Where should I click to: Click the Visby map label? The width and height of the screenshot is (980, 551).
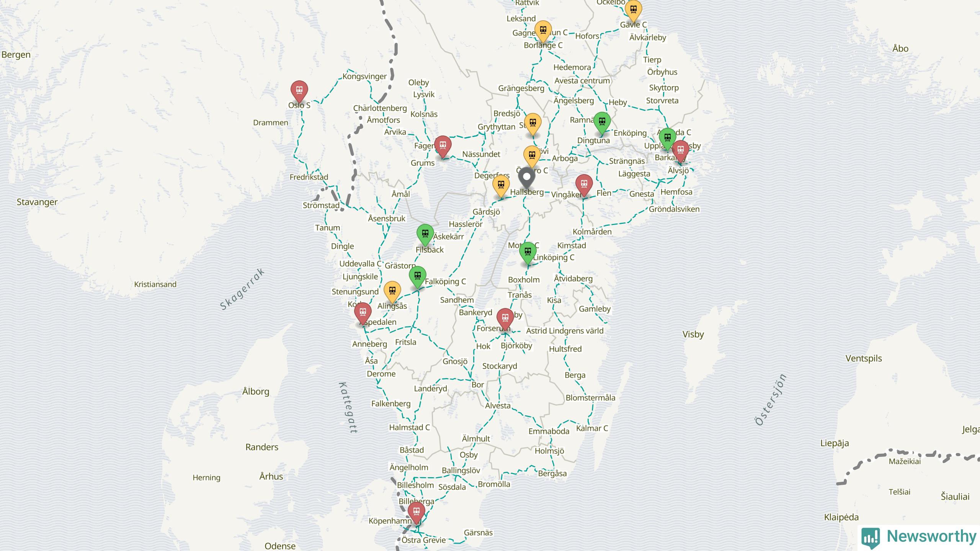[x=693, y=334]
